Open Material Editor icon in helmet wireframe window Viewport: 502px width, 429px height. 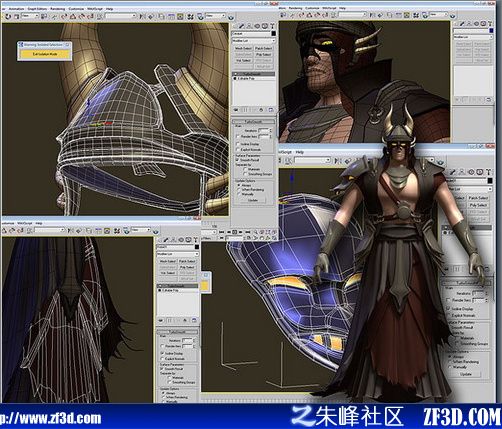click(x=190, y=16)
